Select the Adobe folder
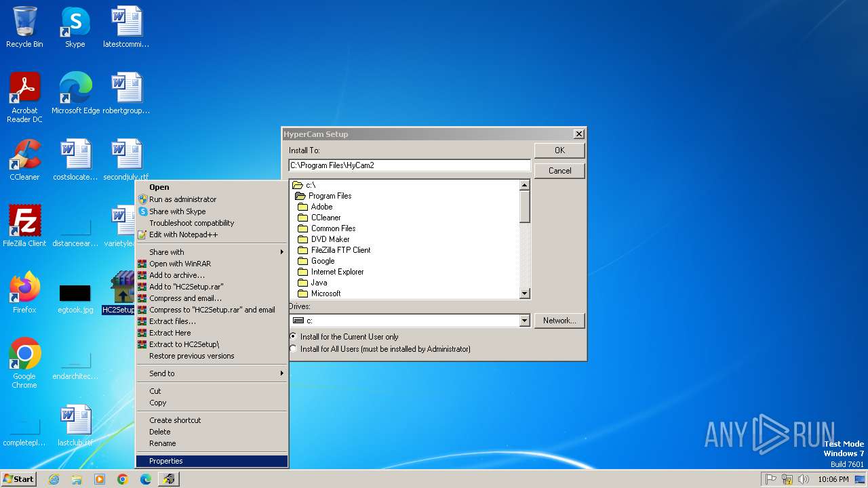 coord(315,207)
